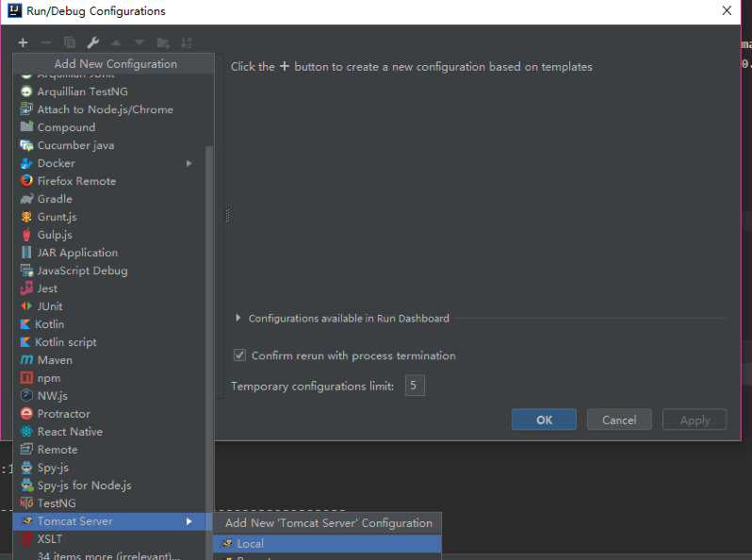Click the Move Up arrow icon
This screenshot has height=560, width=752.
point(116,42)
